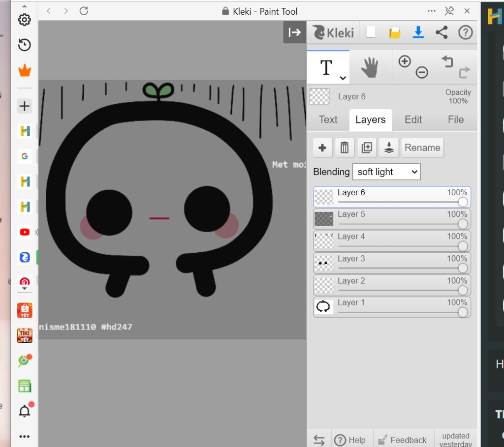Open the Google sidebar shortcut
Viewport: 504px width, 447px height.
(x=25, y=156)
